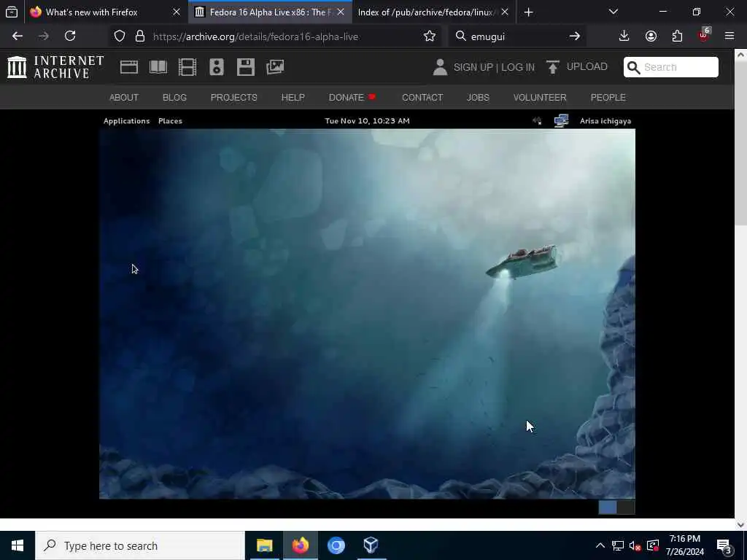Screen dimensions: 747x560
Task: Click the upload arrow icon
Action: 553,67
